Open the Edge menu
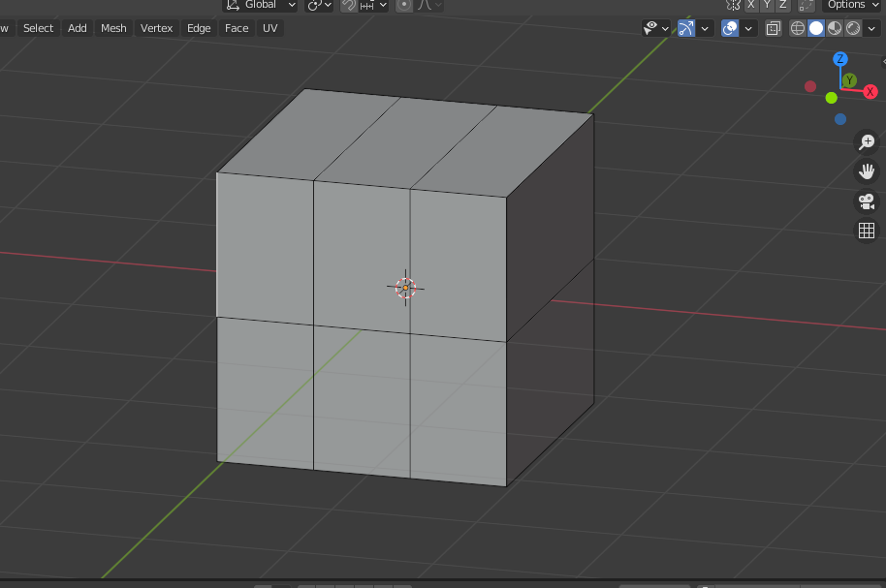 [199, 28]
